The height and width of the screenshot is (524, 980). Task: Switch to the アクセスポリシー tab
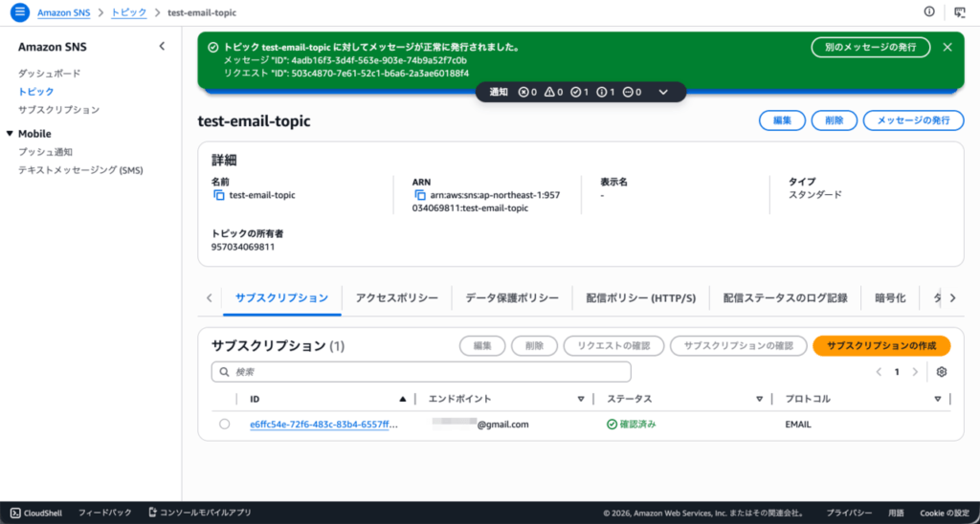click(x=397, y=298)
